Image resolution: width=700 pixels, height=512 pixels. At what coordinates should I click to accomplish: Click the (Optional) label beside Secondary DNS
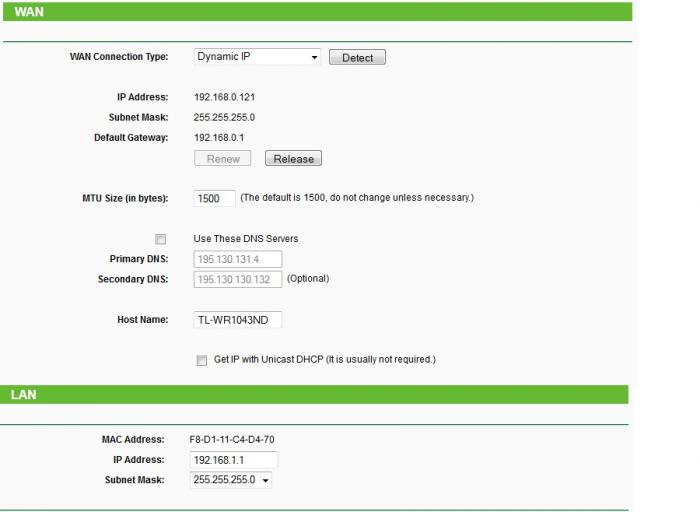(x=308, y=279)
